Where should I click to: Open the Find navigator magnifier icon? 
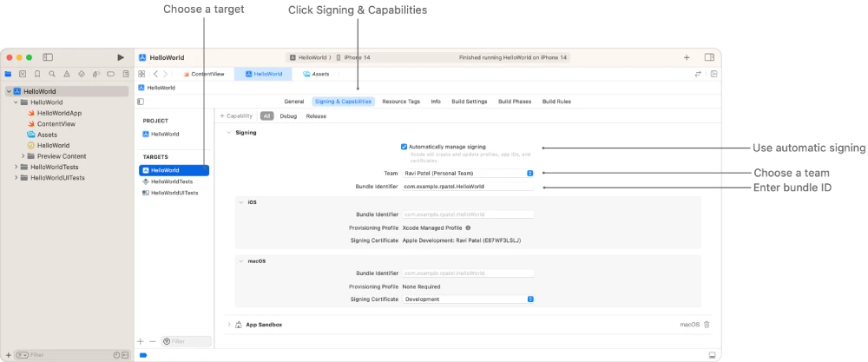[52, 74]
